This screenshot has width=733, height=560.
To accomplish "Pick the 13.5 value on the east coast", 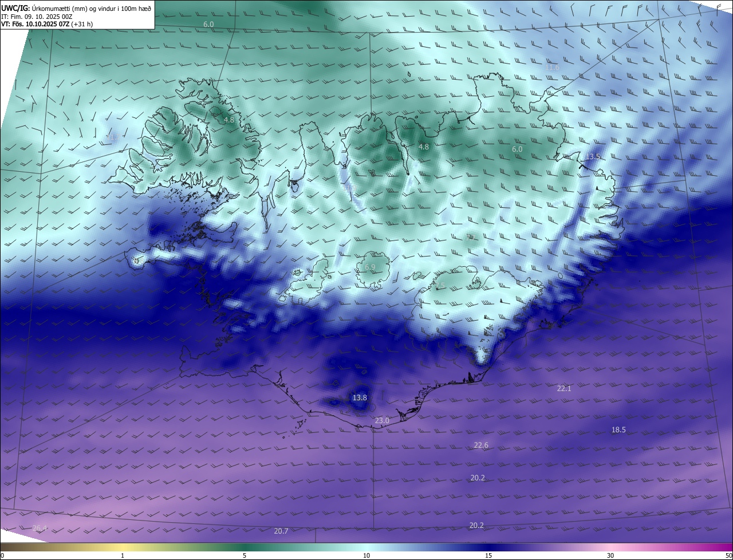I will pos(593,157).
